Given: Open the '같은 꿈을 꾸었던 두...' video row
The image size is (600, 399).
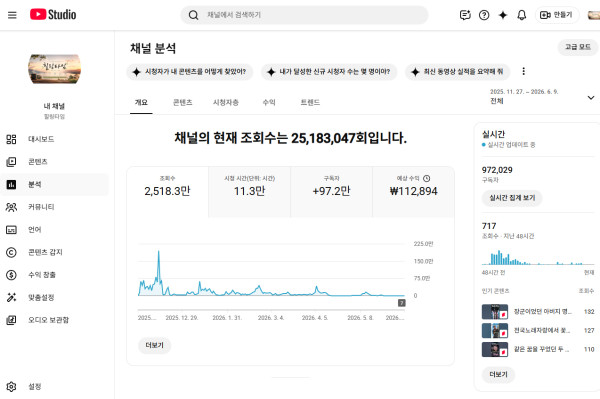Looking at the screenshot, I should [538, 349].
